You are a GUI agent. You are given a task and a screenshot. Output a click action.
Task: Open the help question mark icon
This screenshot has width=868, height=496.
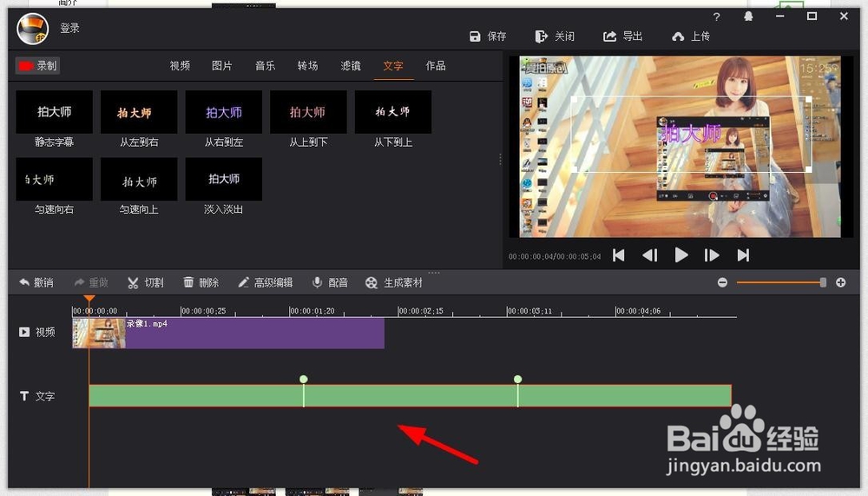[x=717, y=17]
